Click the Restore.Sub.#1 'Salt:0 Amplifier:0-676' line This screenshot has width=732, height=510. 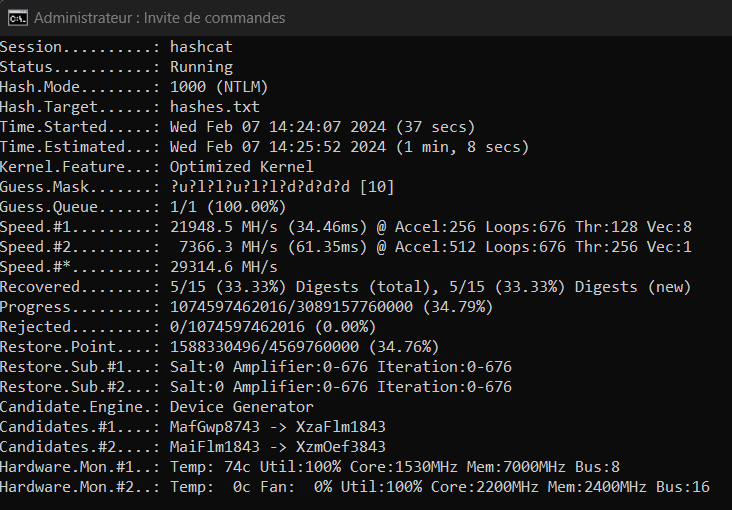(268, 367)
